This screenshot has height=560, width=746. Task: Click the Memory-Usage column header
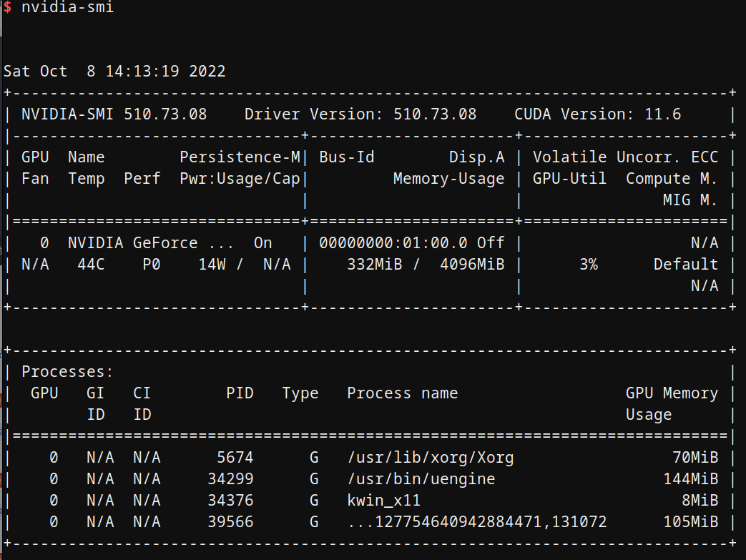tap(448, 179)
